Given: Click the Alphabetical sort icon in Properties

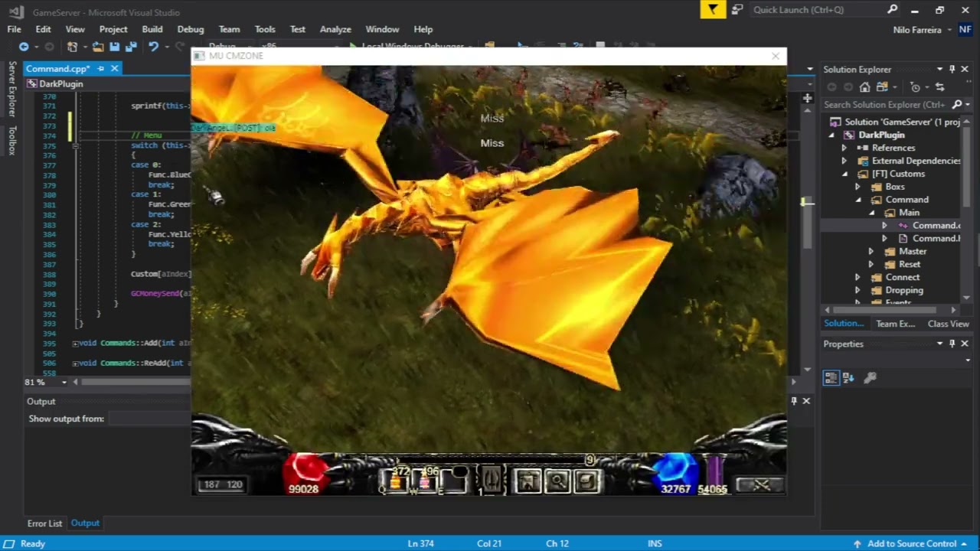Looking at the screenshot, I should pyautogui.click(x=848, y=377).
